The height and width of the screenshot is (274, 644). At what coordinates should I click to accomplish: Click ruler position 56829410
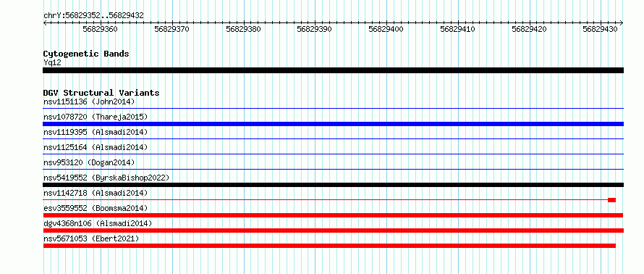click(x=457, y=29)
